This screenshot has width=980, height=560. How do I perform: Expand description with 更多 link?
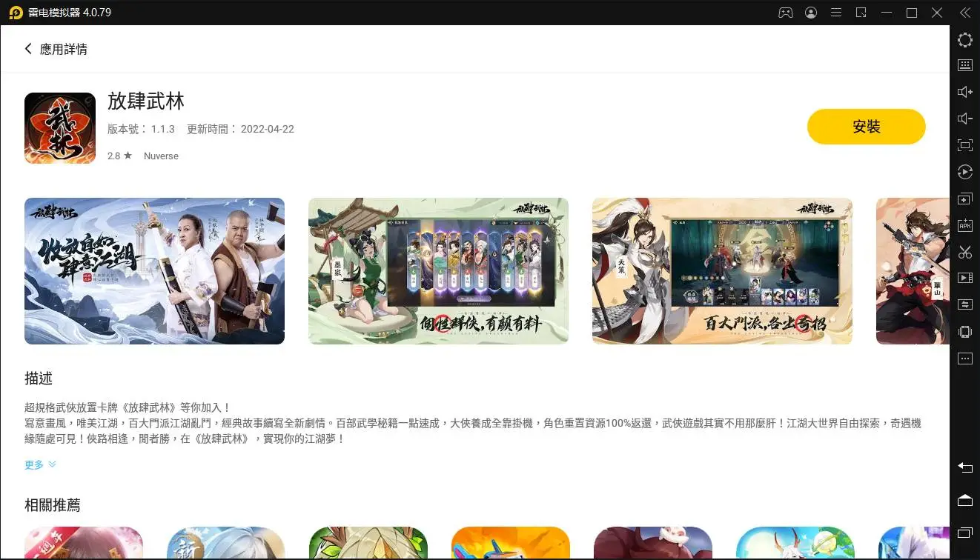click(x=40, y=464)
